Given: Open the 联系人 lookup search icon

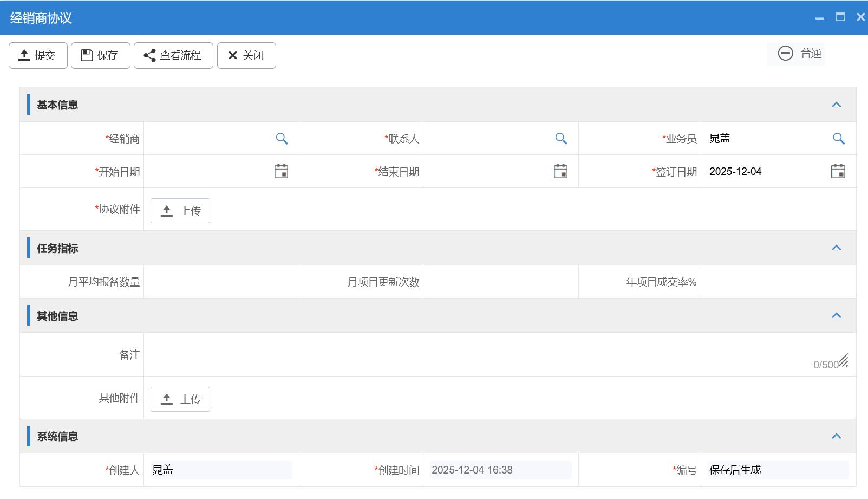Looking at the screenshot, I should click(x=561, y=139).
